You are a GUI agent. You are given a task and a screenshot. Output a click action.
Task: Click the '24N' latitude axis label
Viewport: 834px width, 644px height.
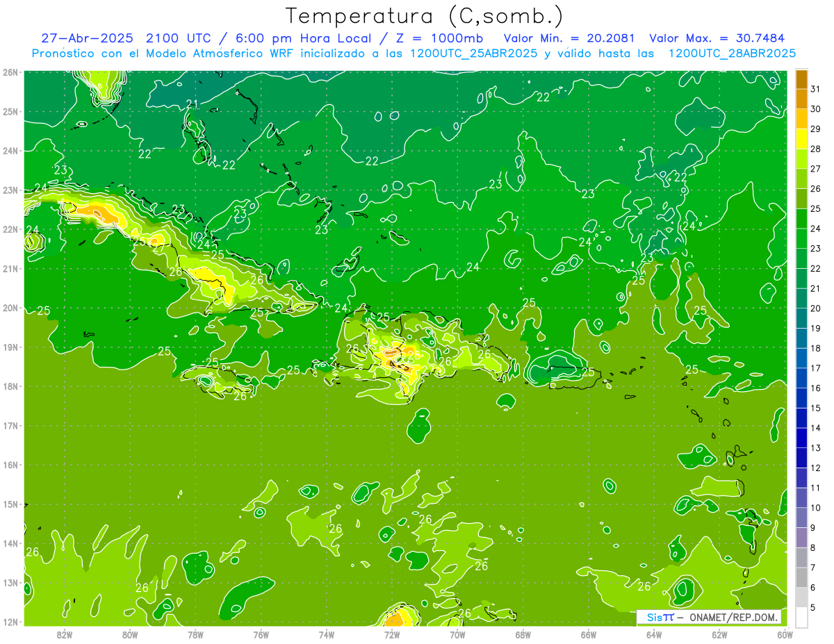coord(10,151)
